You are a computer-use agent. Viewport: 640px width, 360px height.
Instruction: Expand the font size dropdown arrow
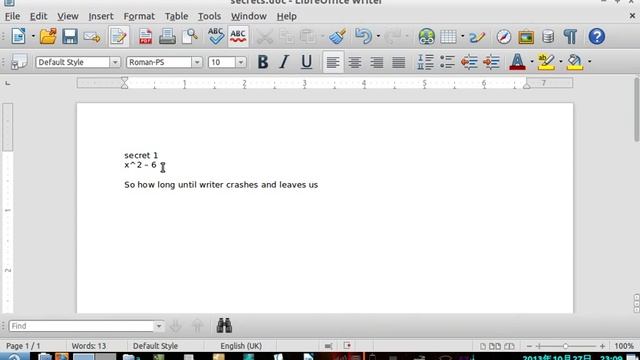[x=241, y=62]
